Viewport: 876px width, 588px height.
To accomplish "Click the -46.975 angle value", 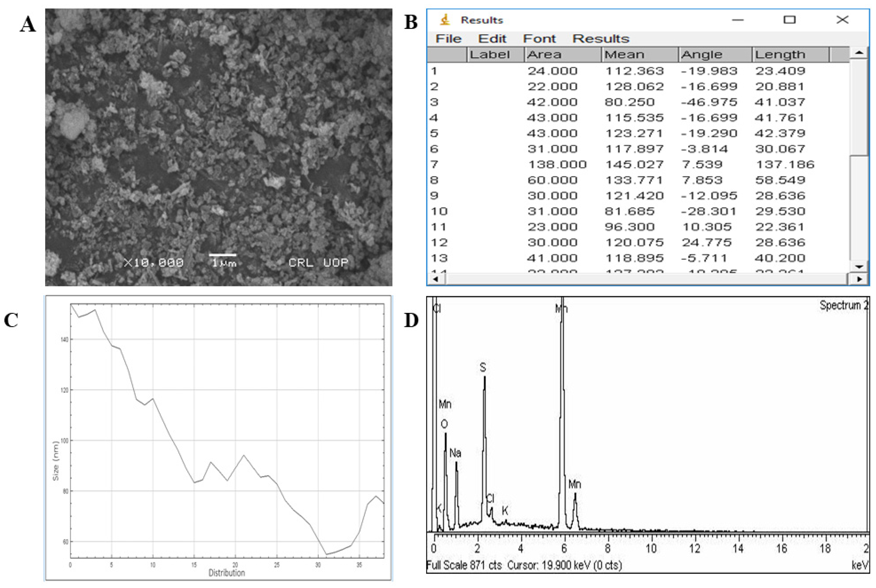I will (x=709, y=102).
